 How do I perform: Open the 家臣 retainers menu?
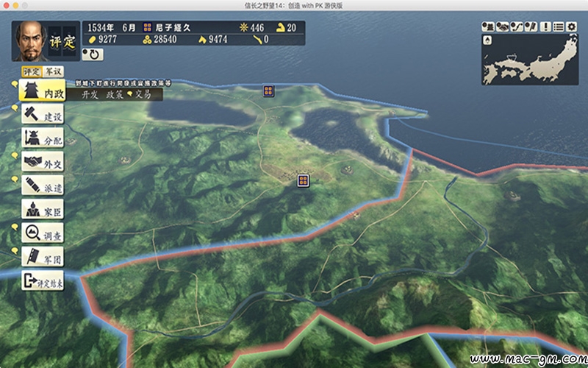(x=43, y=209)
